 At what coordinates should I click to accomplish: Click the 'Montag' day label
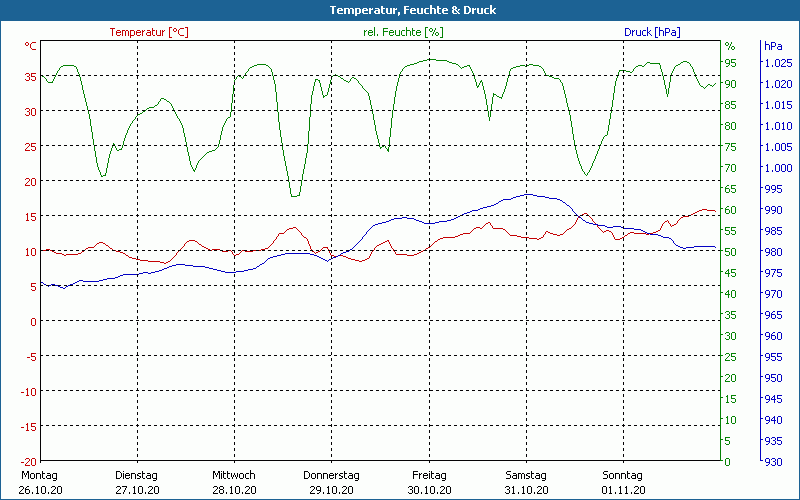coord(40,475)
